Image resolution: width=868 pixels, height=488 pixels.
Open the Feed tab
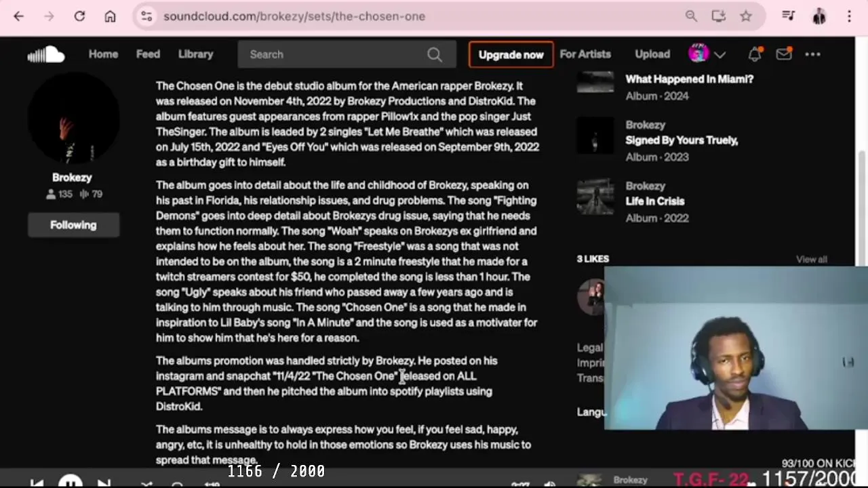pyautogui.click(x=148, y=54)
